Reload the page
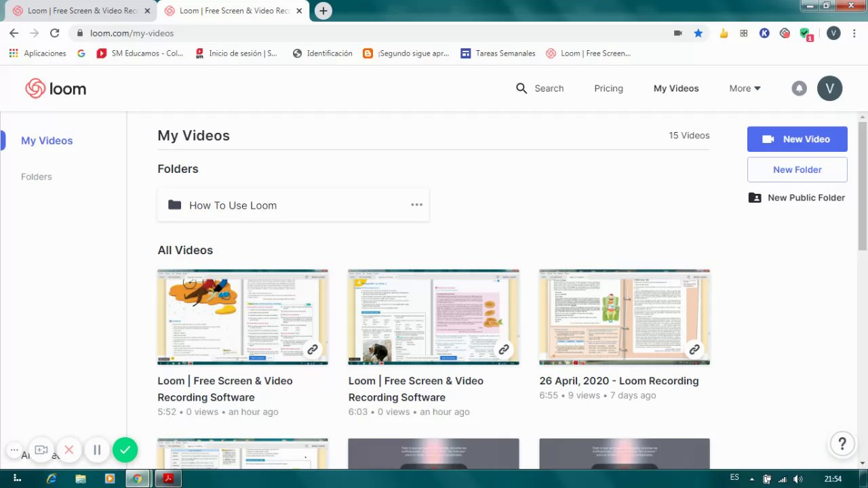 (x=54, y=33)
